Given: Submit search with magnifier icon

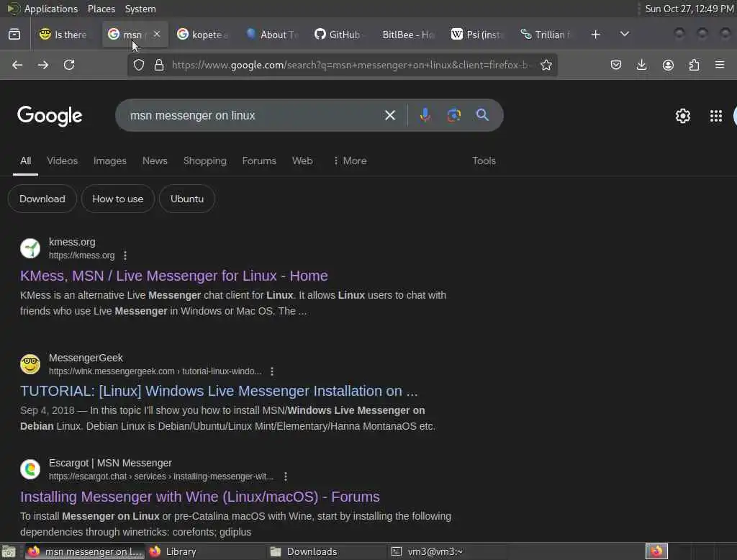Looking at the screenshot, I should coord(482,115).
